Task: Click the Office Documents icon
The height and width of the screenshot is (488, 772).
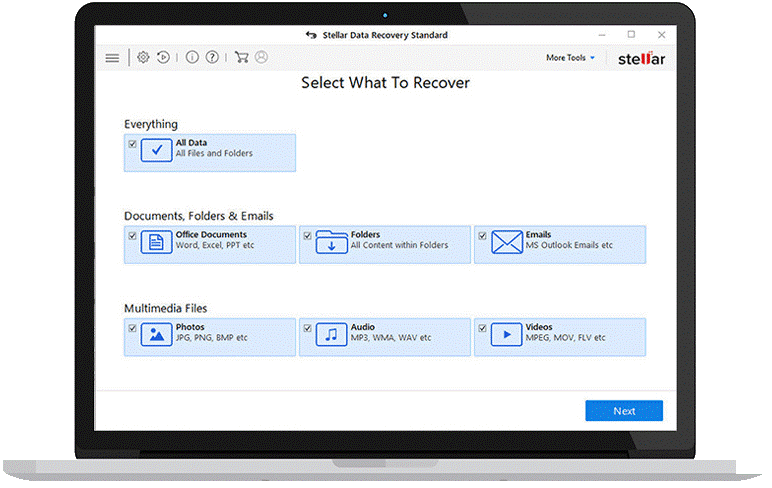Action: click(x=156, y=243)
